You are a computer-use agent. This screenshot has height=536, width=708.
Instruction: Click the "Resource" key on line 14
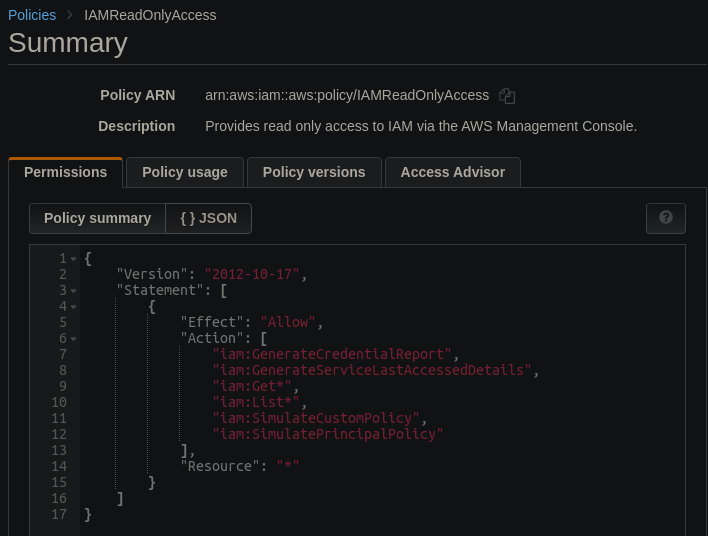220,466
